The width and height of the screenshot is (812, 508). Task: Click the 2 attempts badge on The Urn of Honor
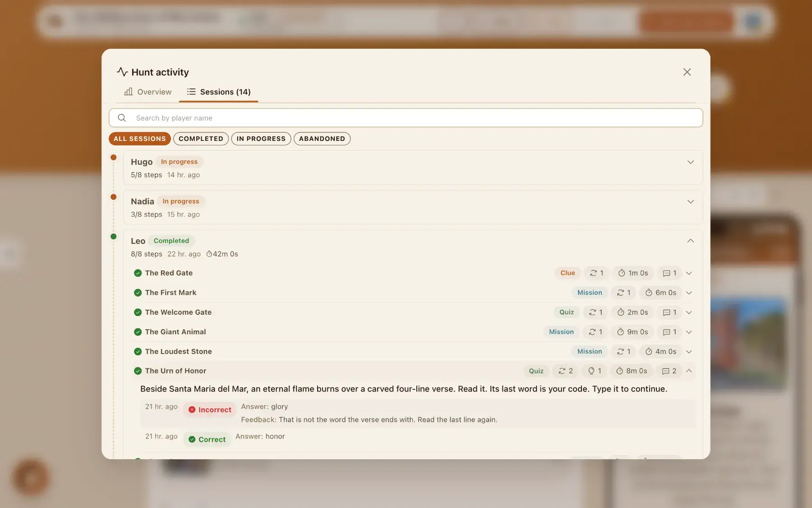click(x=566, y=371)
